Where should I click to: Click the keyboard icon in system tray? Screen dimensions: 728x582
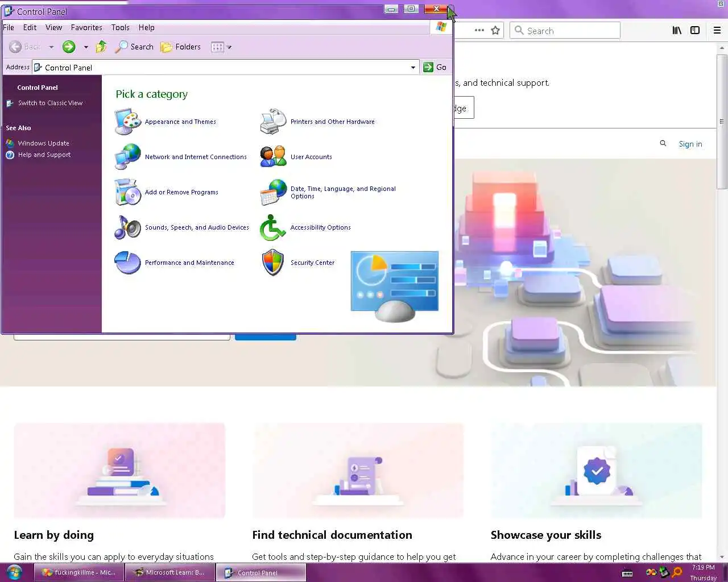pos(627,573)
